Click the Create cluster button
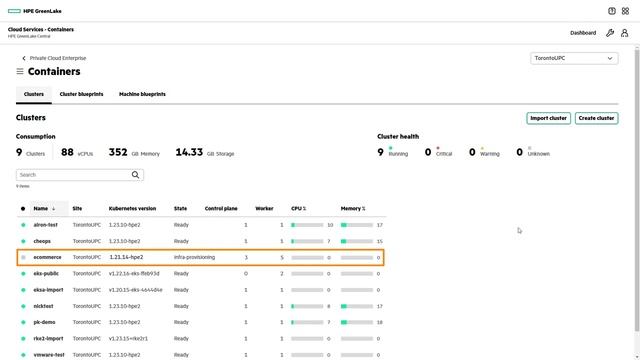Image resolution: width=640 pixels, height=360 pixels. [596, 118]
